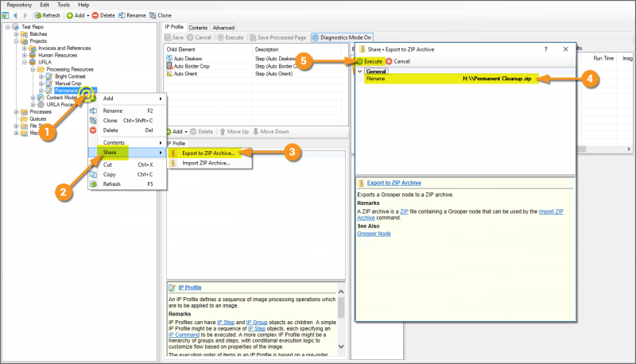The image size is (636, 364).
Task: Collapse the General property group
Action: point(359,72)
